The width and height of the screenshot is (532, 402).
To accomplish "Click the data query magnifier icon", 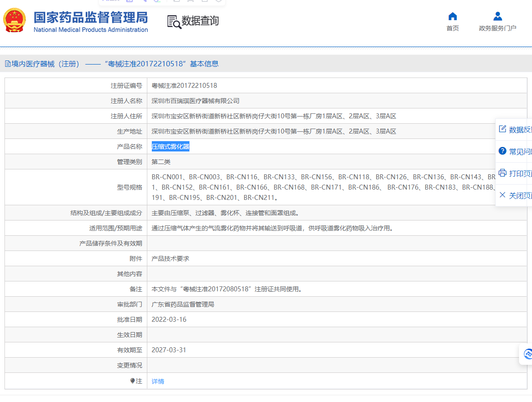I will (x=174, y=22).
